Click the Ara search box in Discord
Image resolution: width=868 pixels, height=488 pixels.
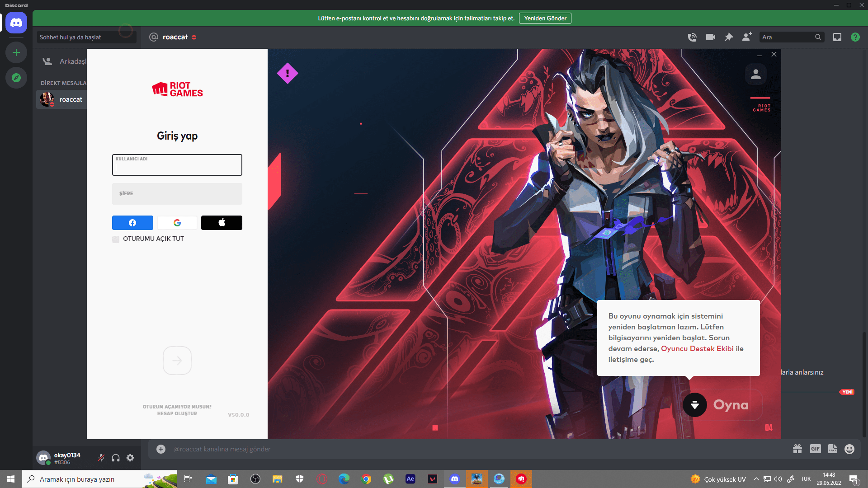792,37
